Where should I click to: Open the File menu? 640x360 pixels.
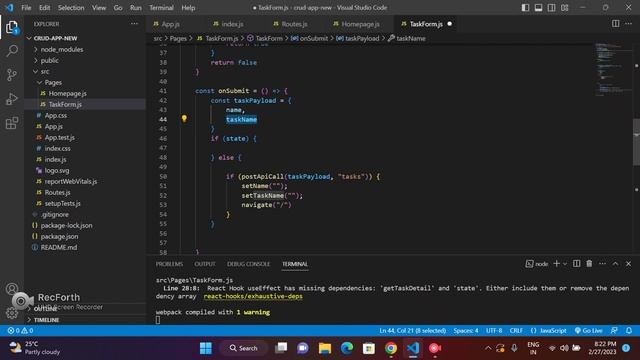click(26, 8)
